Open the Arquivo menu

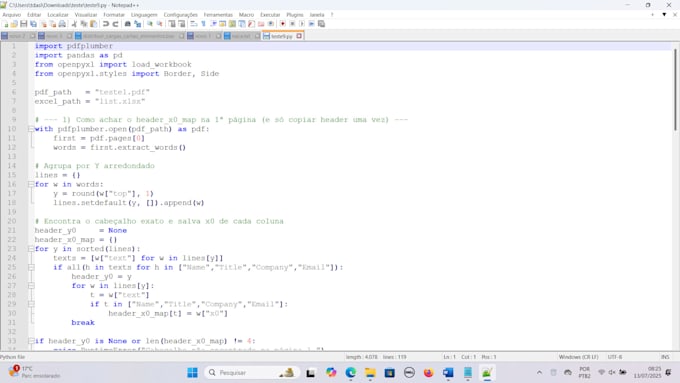[12, 15]
